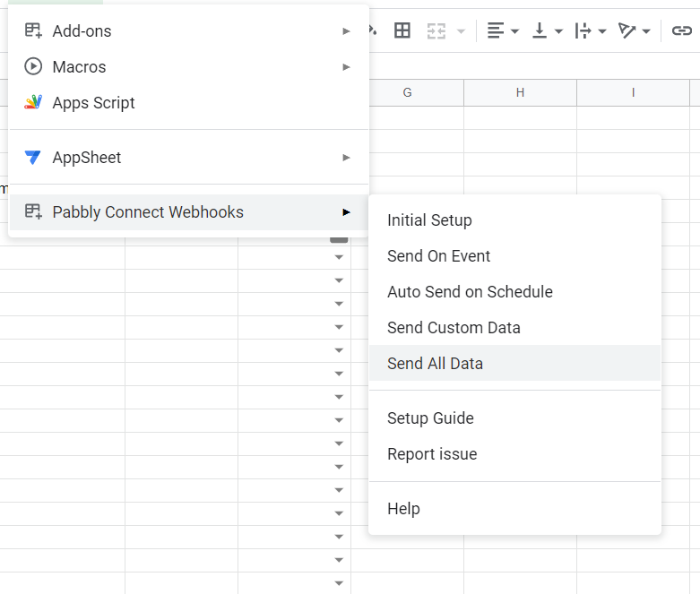Click the AppSheet blue icon
Screen dimensions: 700x594
tap(32, 158)
